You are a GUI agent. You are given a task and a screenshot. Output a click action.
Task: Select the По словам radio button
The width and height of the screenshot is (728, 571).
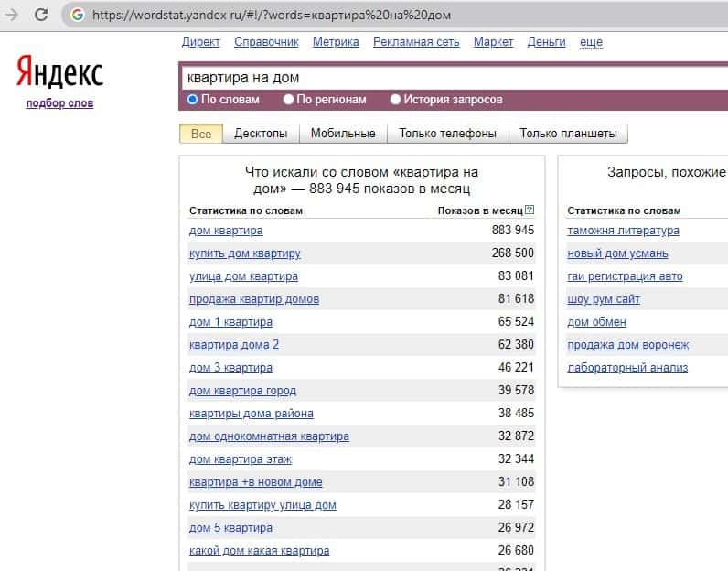click(193, 100)
